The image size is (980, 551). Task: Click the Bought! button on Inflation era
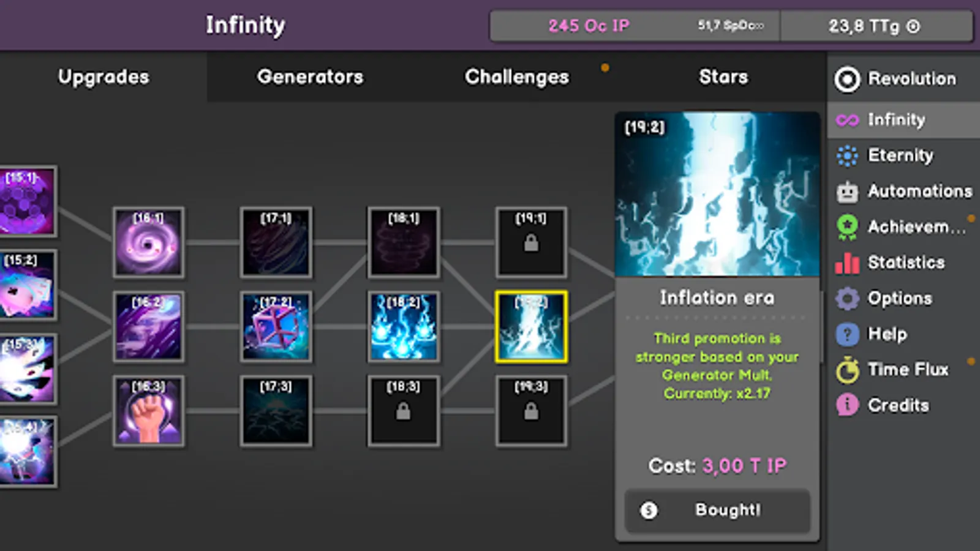(717, 511)
